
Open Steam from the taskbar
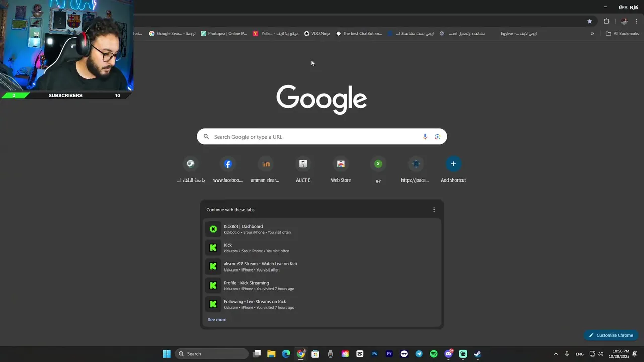coord(477,354)
